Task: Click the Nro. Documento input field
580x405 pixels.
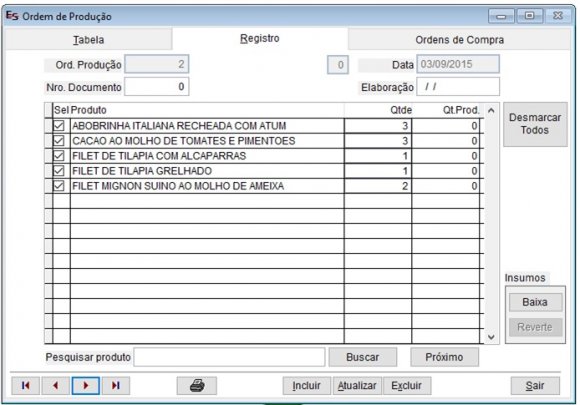Action: pos(157,87)
